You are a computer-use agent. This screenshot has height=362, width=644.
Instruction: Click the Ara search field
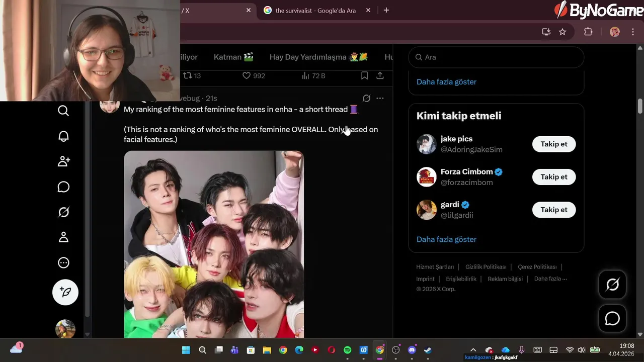pos(496,57)
